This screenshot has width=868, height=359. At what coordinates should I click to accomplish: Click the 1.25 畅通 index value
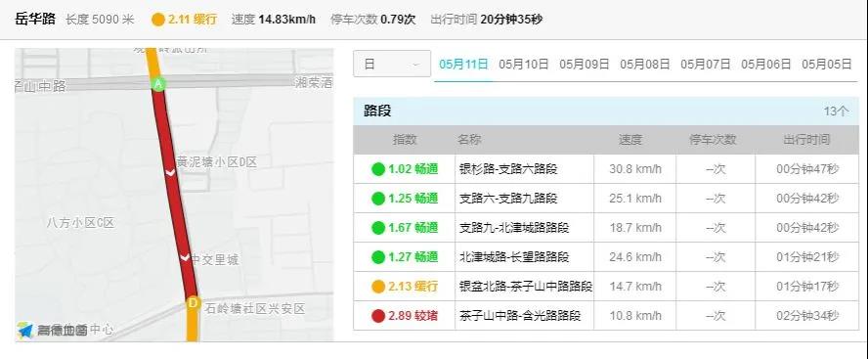coord(412,199)
